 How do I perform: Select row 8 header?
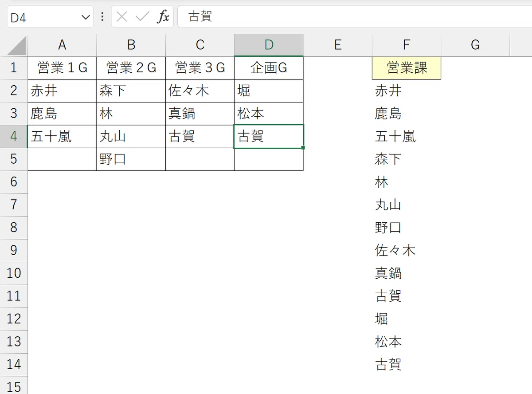[x=14, y=228]
